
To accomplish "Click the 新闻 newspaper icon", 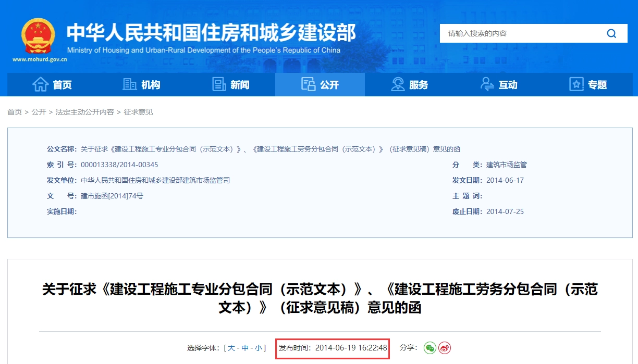I will click(x=219, y=84).
